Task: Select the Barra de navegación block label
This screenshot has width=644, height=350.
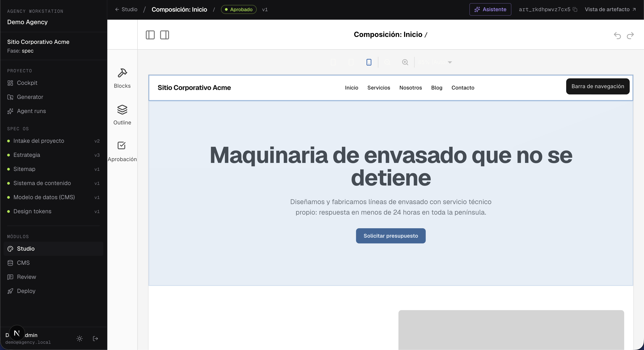Action: (597, 86)
